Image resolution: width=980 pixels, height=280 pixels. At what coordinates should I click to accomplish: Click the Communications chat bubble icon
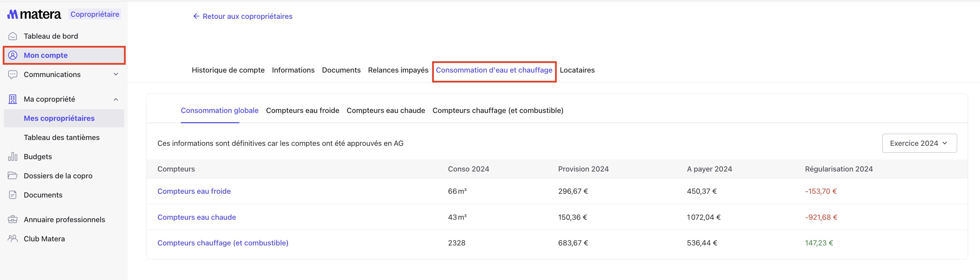[13, 75]
